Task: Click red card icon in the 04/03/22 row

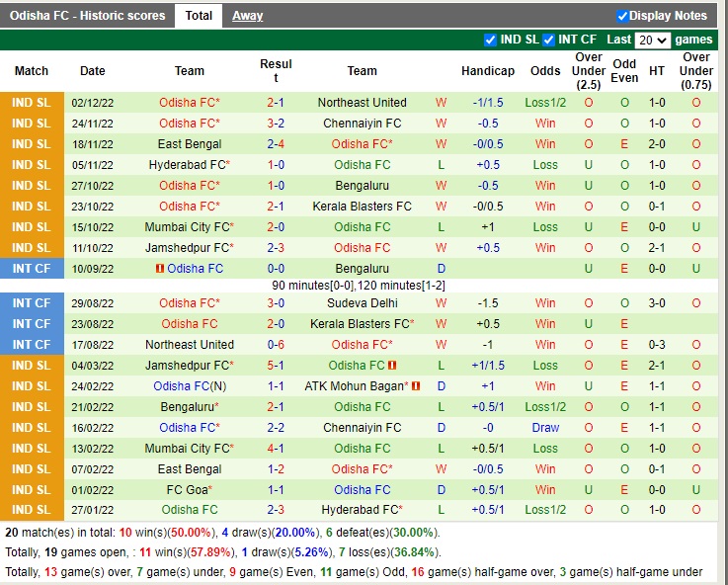Action: (392, 366)
